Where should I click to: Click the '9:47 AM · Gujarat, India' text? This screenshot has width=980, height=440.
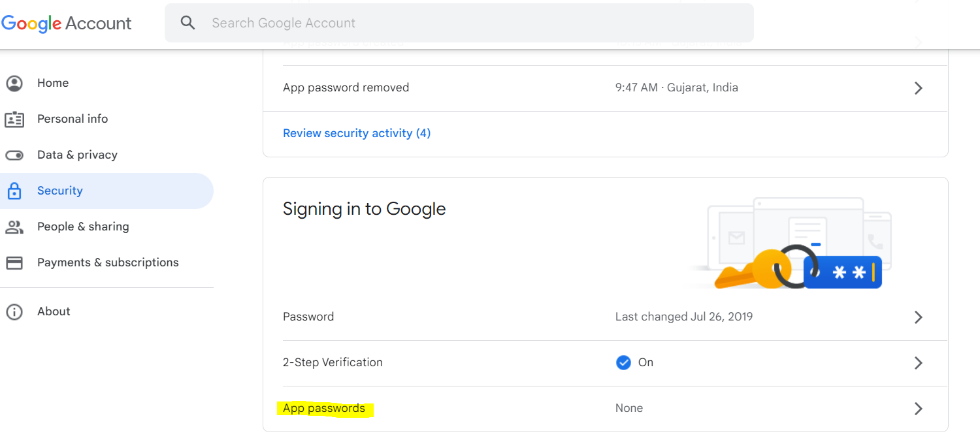677,87
